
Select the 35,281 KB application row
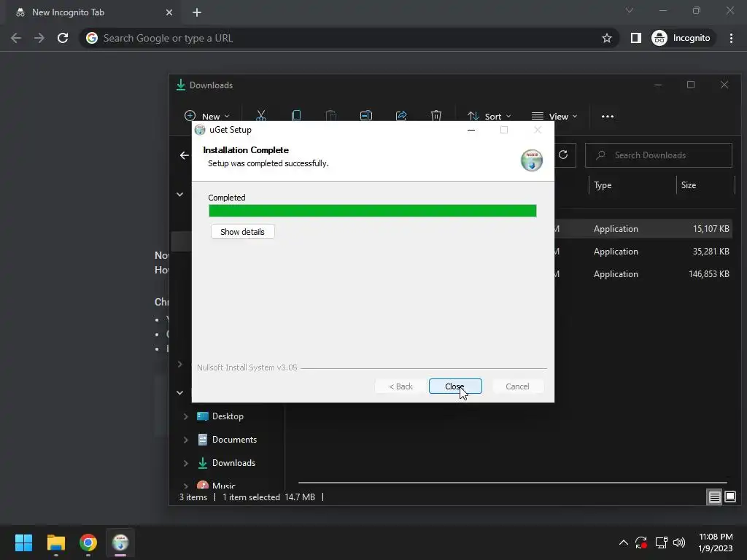coord(644,252)
